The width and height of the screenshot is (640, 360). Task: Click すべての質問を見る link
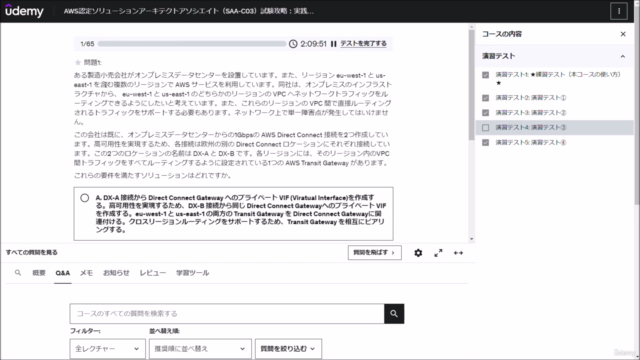[x=31, y=252]
